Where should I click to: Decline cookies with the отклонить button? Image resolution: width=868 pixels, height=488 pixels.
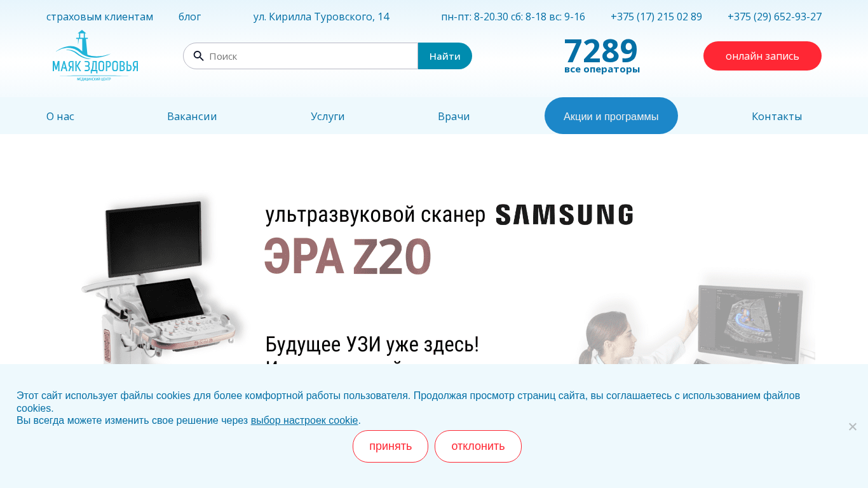pos(478,446)
